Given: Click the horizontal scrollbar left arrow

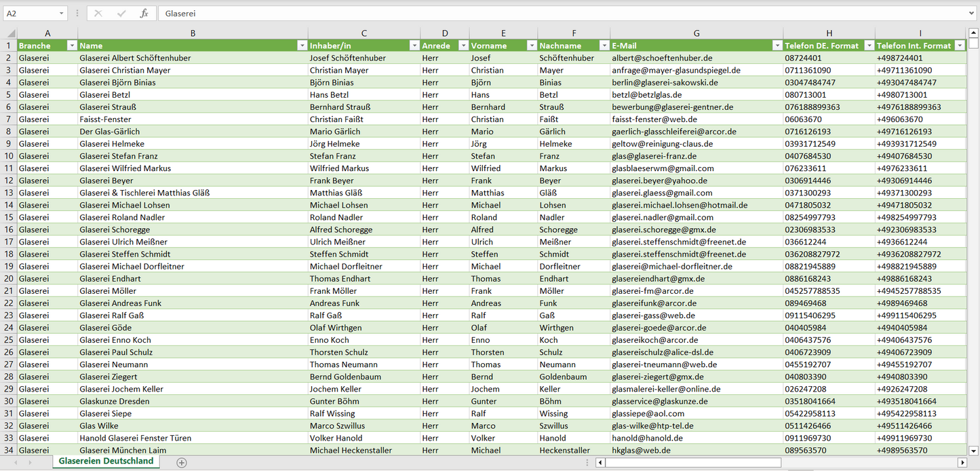Looking at the screenshot, I should tap(600, 462).
